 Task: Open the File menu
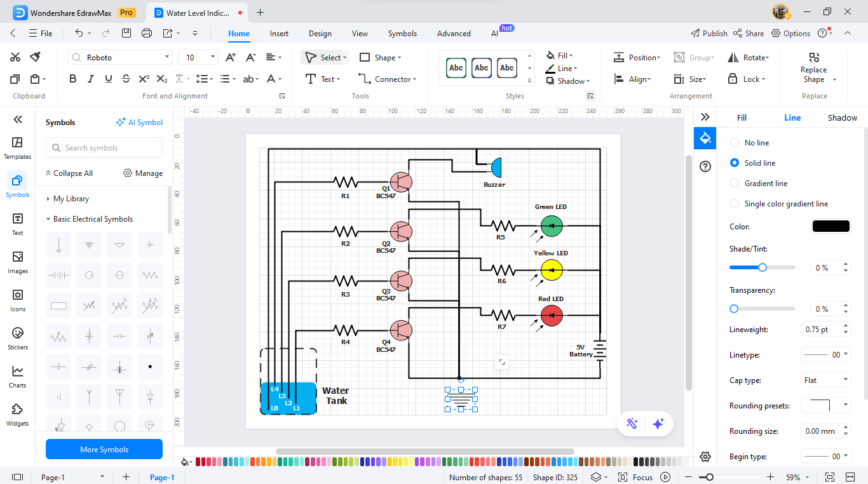point(41,33)
